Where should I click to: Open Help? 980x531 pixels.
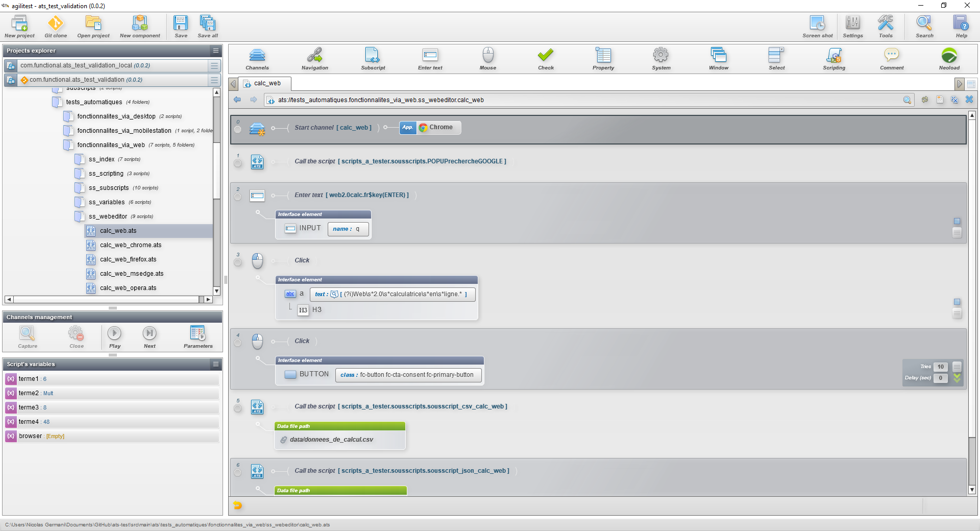tap(961, 27)
